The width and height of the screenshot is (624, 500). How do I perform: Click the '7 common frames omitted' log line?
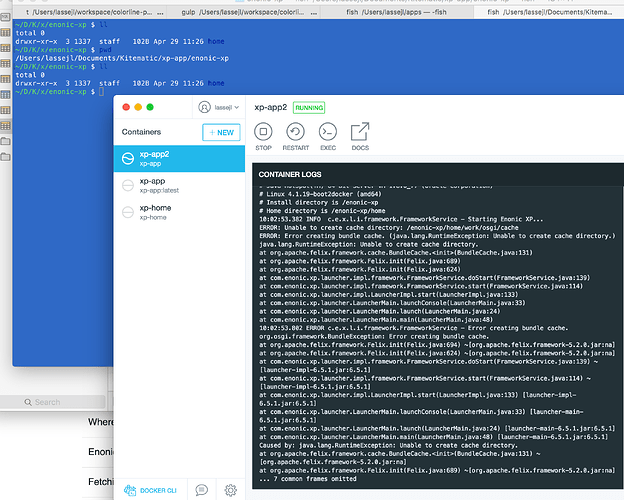pyautogui.click(x=308, y=479)
